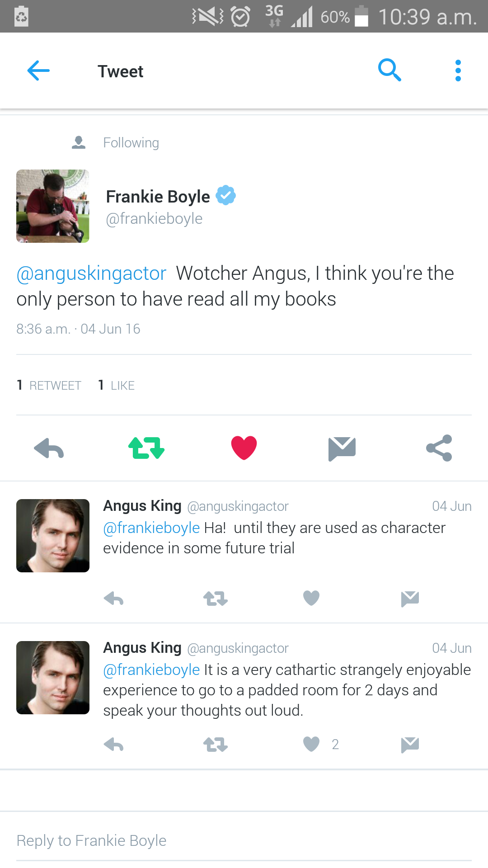
Task: Click the direct message envelope icon
Action: pyautogui.click(x=342, y=448)
